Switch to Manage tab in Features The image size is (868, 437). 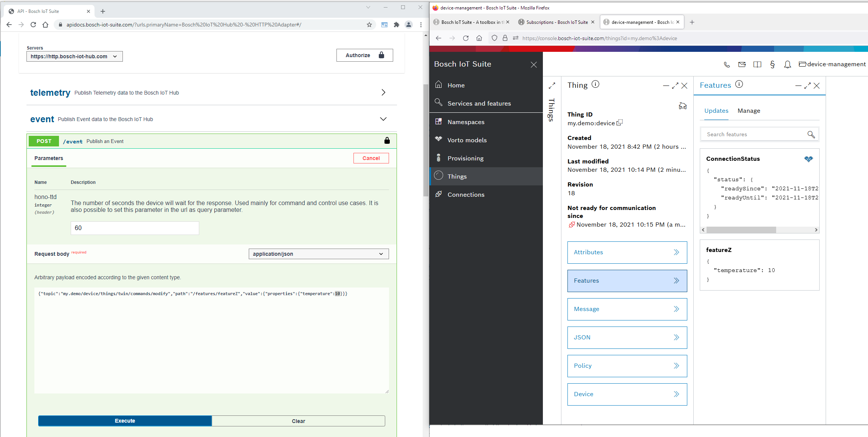point(749,111)
